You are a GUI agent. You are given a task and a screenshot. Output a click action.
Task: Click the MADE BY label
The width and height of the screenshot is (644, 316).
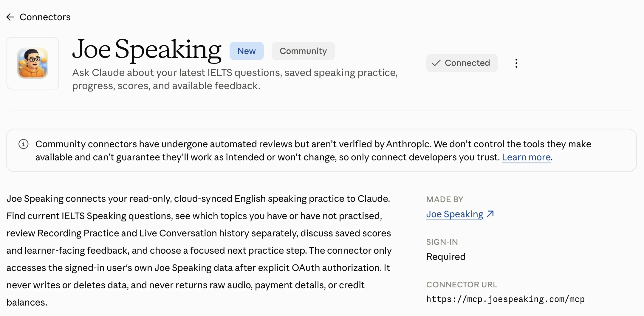click(x=445, y=199)
